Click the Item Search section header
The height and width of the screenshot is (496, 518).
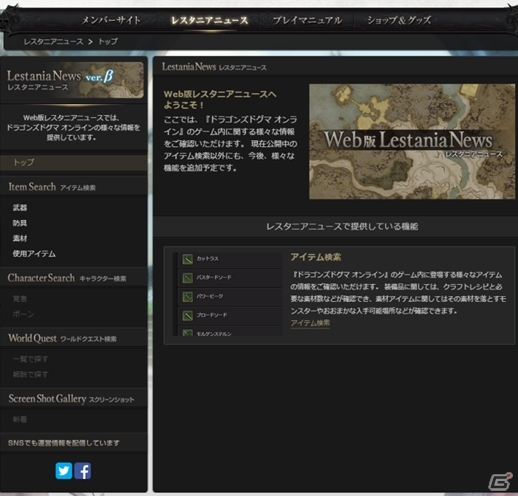click(x=73, y=187)
